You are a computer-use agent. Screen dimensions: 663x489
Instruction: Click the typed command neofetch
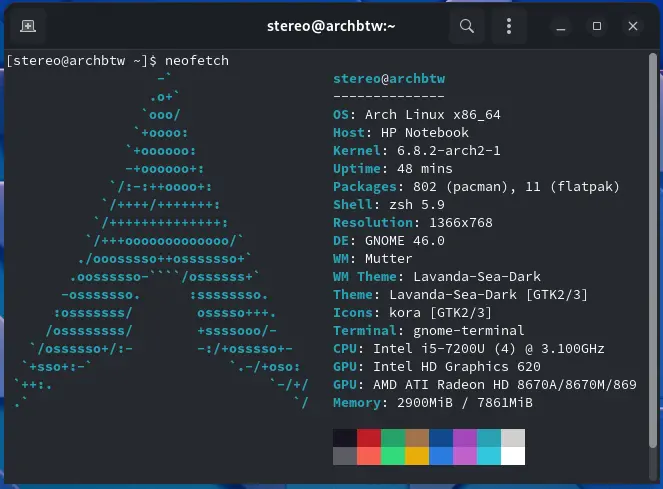point(197,61)
